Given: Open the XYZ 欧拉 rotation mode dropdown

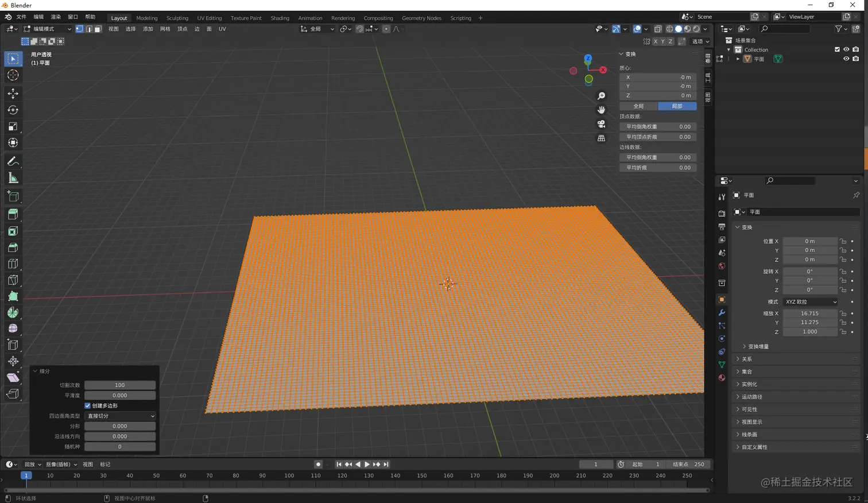Looking at the screenshot, I should 810,301.
